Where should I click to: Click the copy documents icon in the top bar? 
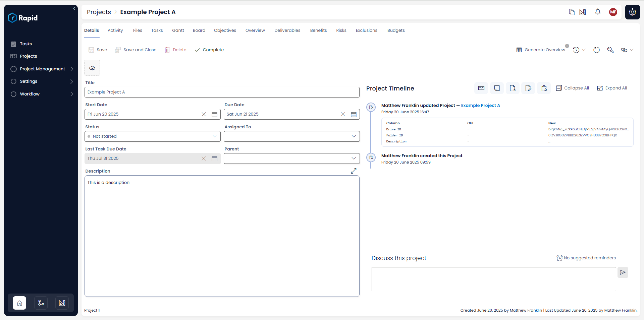572,12
